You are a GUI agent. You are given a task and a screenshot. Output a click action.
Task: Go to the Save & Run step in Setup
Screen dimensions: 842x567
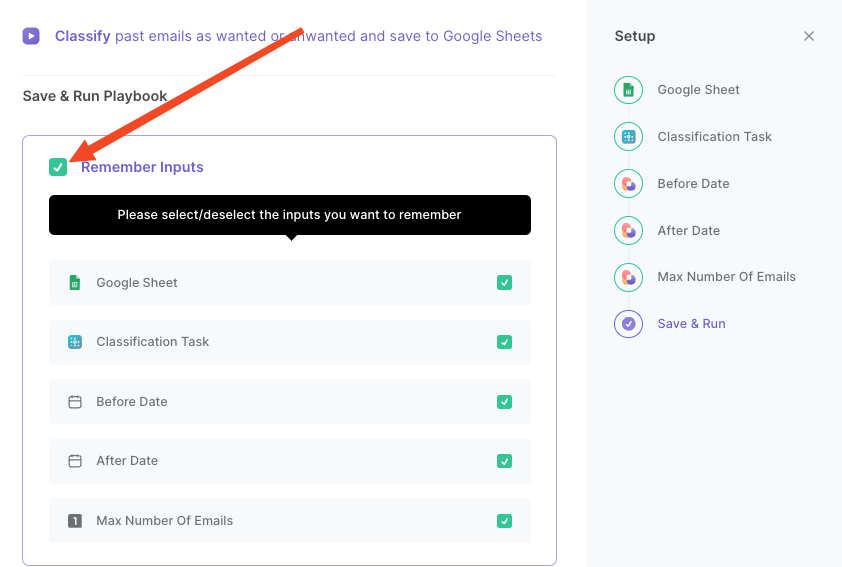[x=692, y=324]
